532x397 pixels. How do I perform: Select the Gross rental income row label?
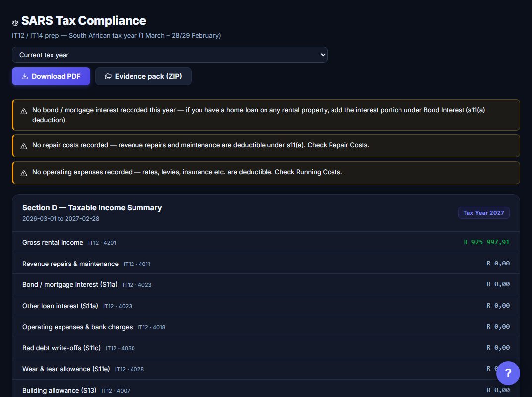53,242
